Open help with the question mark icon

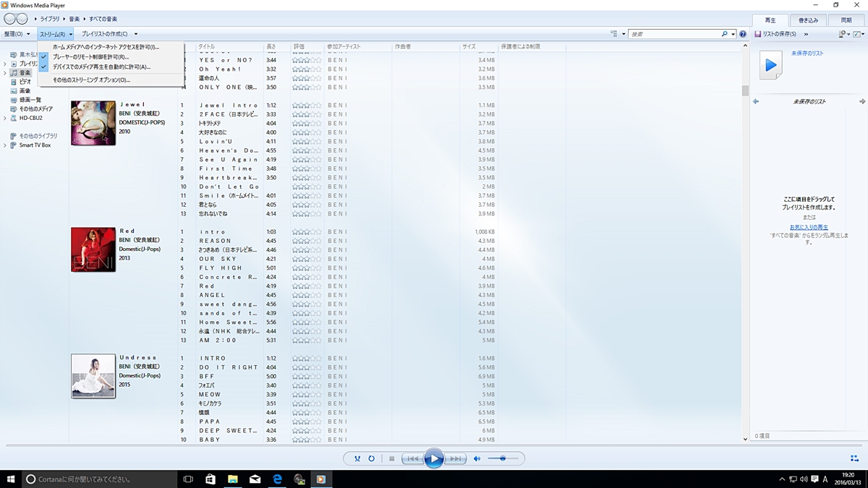[742, 34]
